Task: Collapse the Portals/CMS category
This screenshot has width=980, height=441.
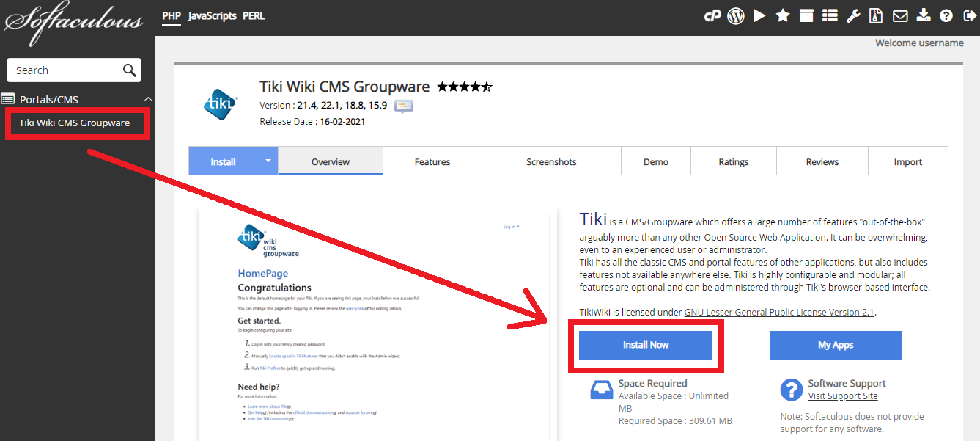Action: [148, 99]
